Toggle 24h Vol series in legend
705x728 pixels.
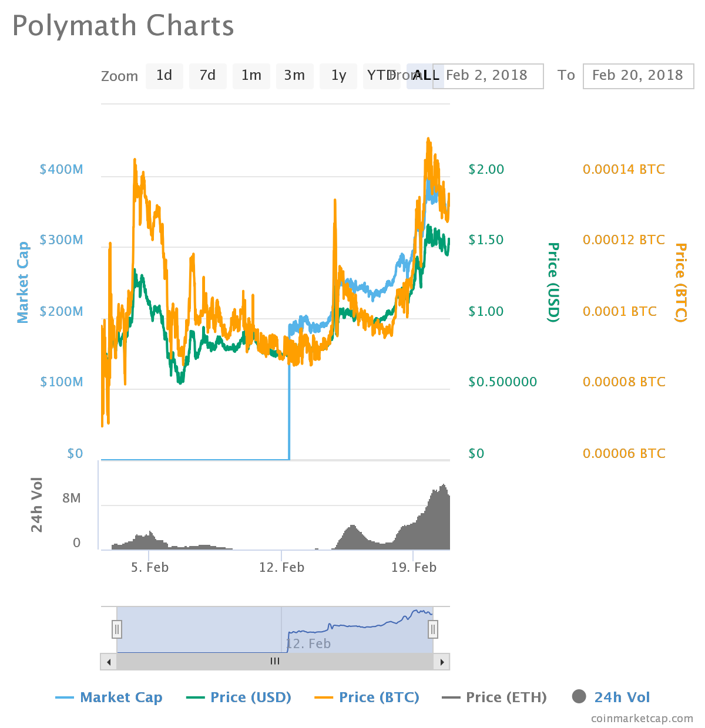pos(611,697)
